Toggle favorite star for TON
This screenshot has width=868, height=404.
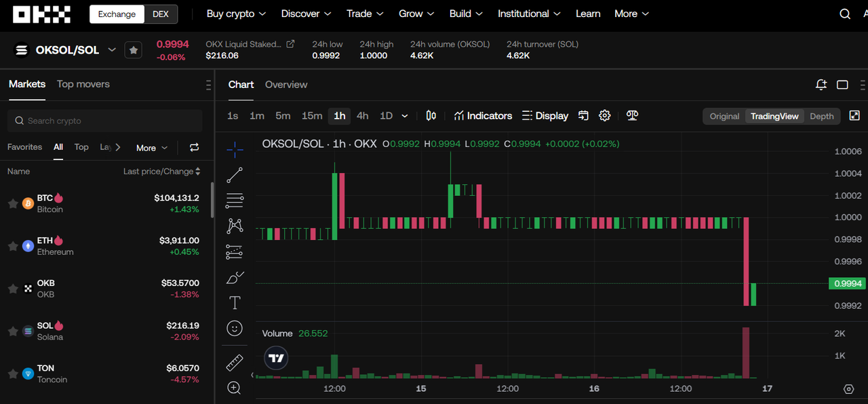(13, 373)
